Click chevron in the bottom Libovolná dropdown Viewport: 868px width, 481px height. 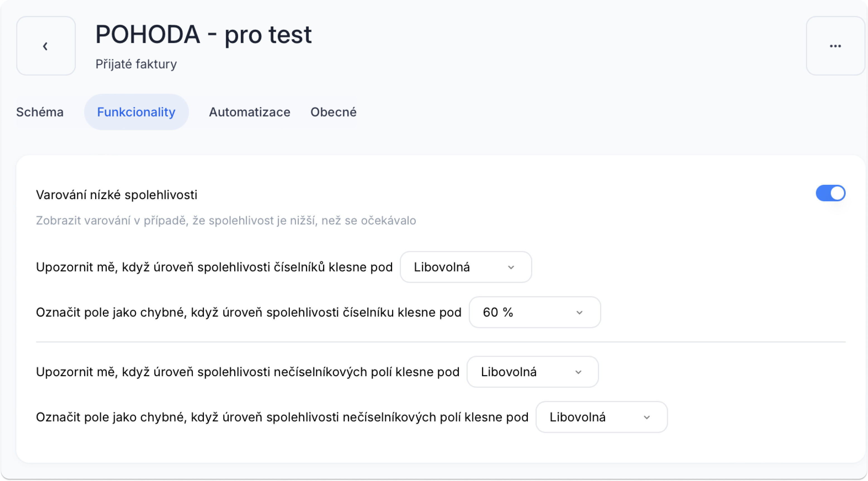coord(646,417)
